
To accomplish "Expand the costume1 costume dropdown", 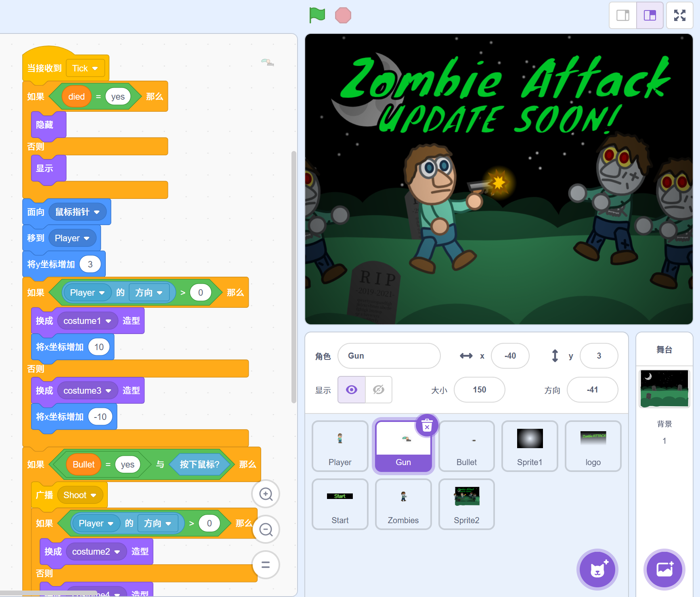I will pos(108,321).
